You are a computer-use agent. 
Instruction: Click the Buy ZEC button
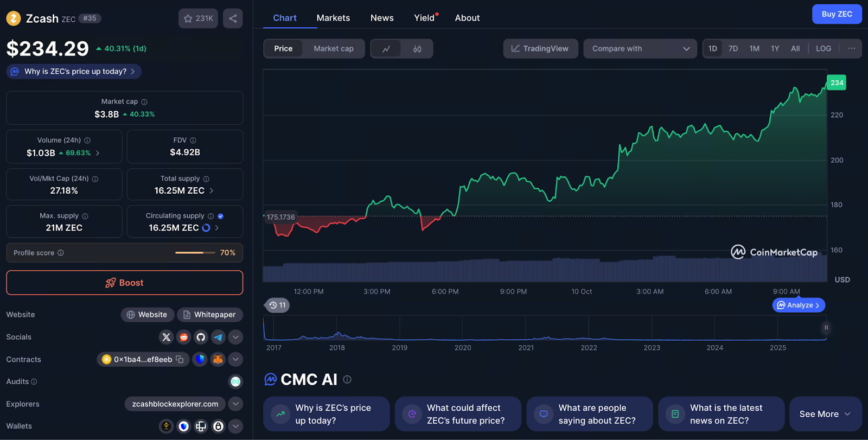[x=837, y=14]
